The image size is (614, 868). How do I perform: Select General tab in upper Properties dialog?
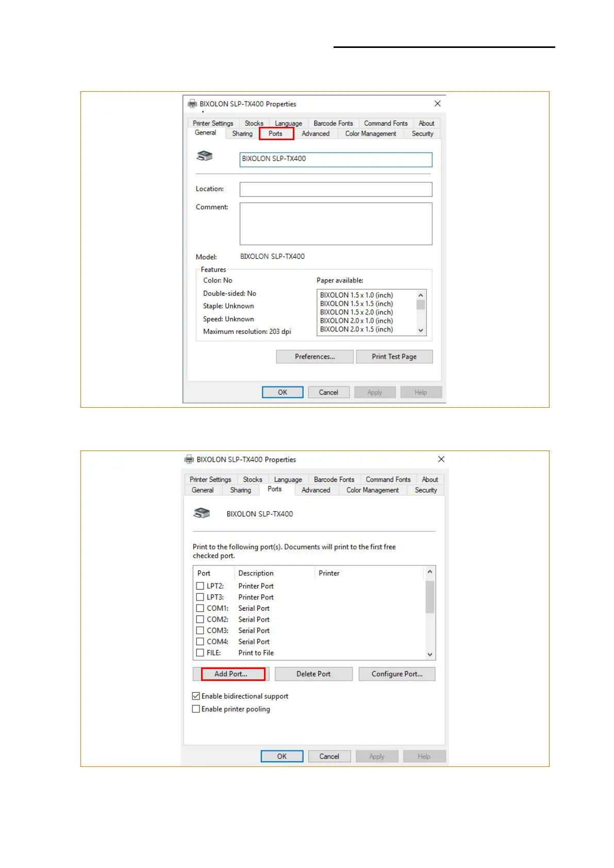206,133
